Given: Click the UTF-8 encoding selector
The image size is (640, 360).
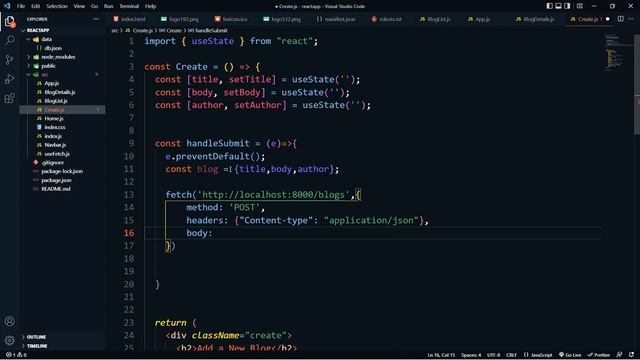Looking at the screenshot, I should click(x=493, y=355).
